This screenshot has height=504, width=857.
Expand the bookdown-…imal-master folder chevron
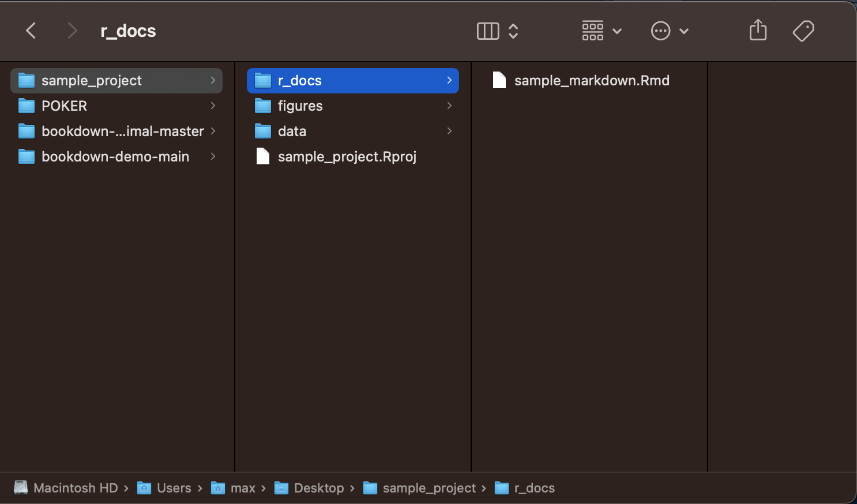(213, 131)
